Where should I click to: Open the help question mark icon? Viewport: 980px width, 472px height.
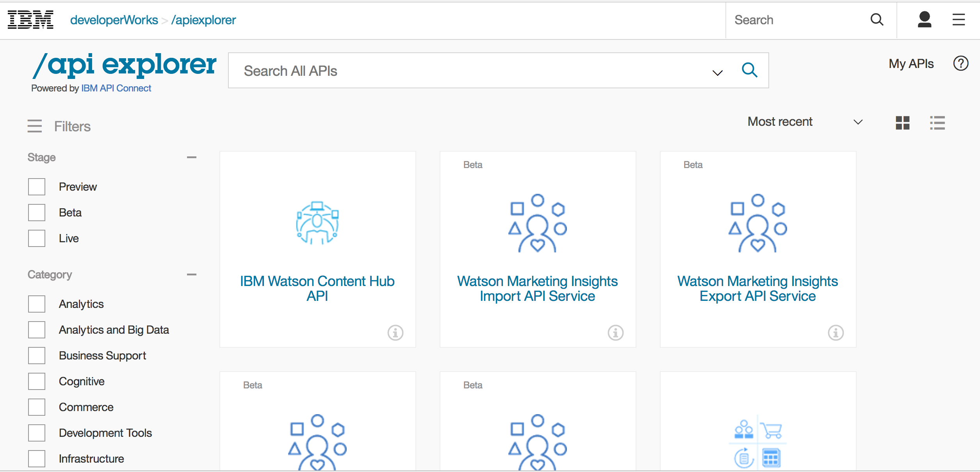961,63
